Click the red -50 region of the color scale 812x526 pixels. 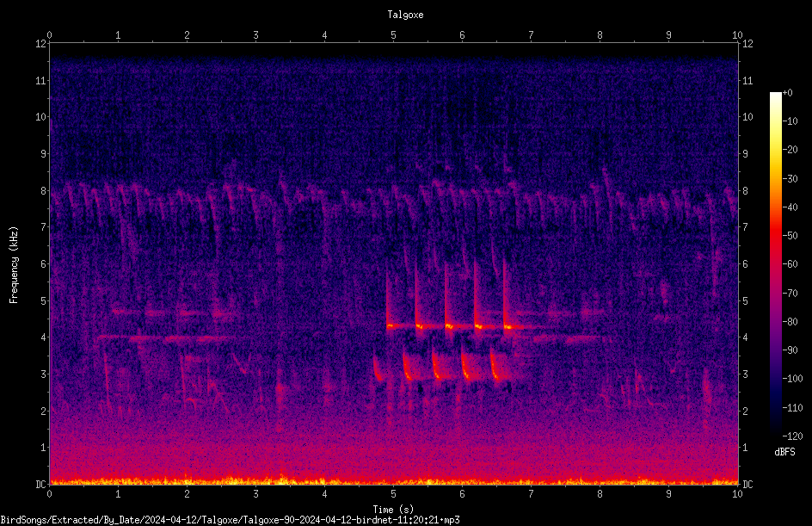coord(775,236)
